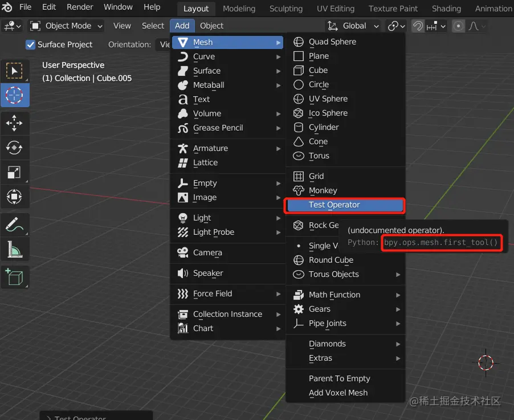This screenshot has width=514, height=420.
Task: Open the Edit menu
Action: [49, 7]
